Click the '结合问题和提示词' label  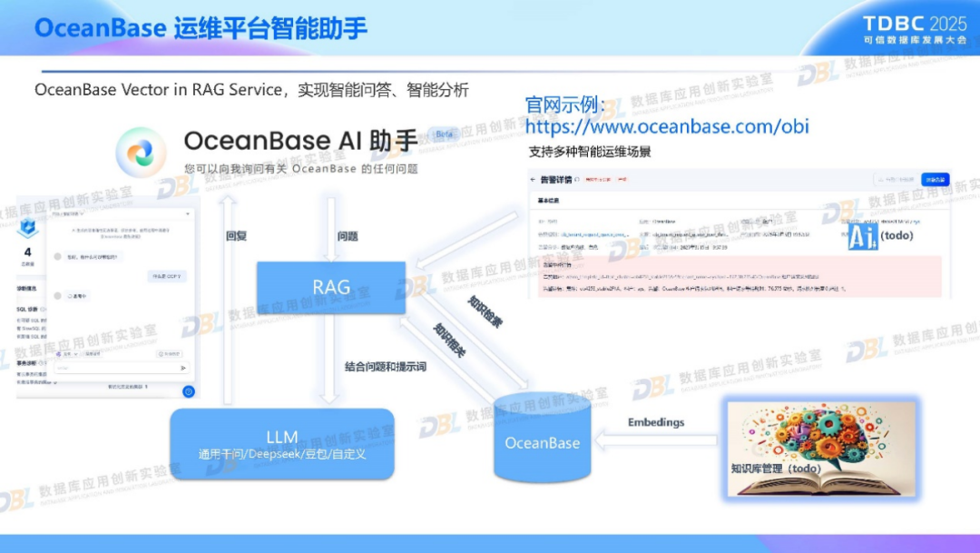pyautogui.click(x=386, y=367)
